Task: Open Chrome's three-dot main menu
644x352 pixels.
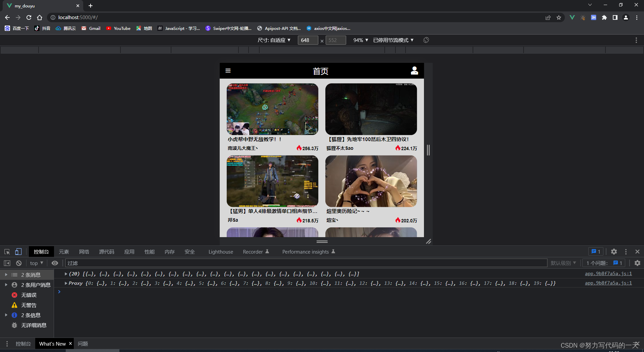Action: (637, 17)
